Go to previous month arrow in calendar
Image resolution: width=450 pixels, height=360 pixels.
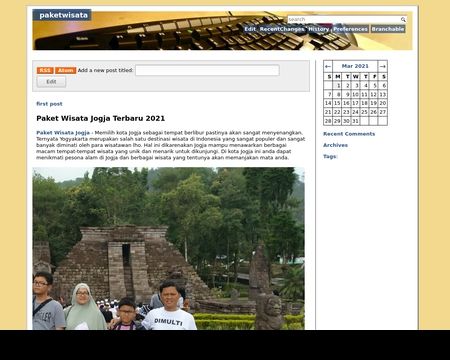(x=328, y=66)
